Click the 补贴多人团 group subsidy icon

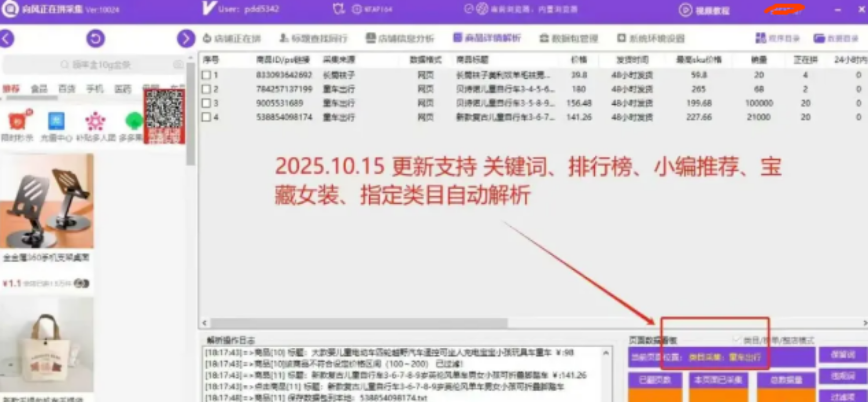tap(96, 122)
